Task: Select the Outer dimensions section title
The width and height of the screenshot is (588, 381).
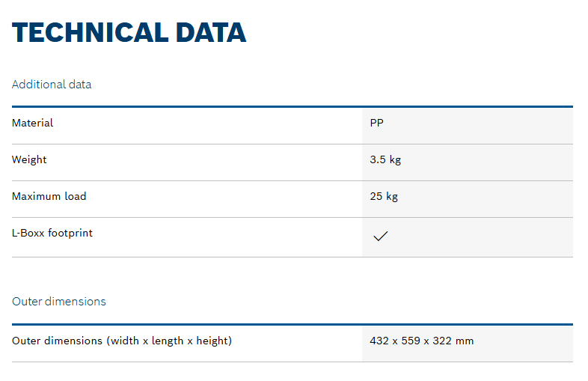Action: pyautogui.click(x=59, y=302)
